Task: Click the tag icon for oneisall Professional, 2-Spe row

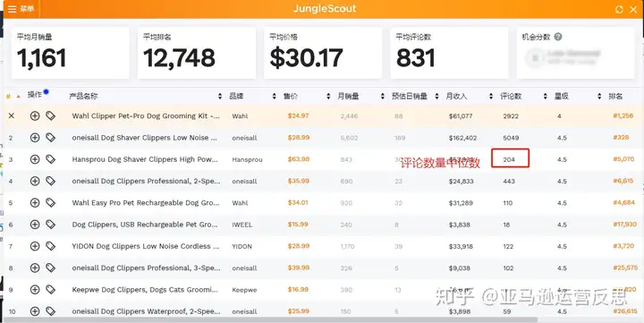Action: 50,181
